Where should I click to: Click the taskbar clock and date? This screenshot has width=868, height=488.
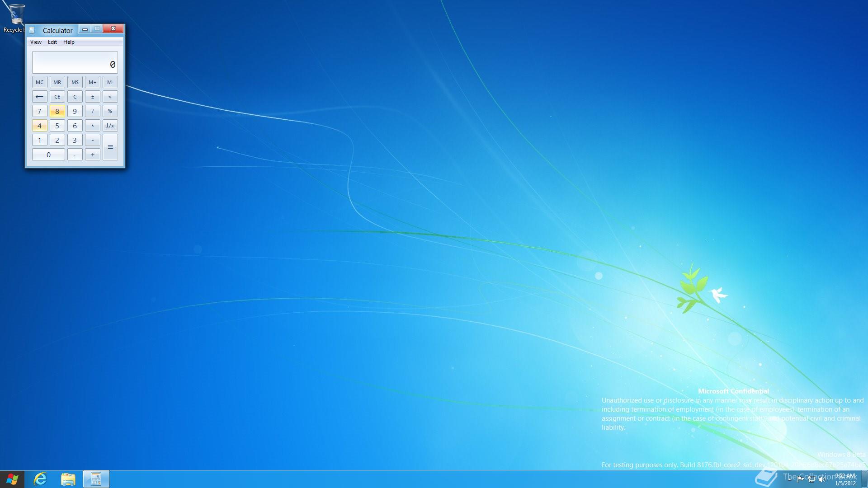(845, 479)
